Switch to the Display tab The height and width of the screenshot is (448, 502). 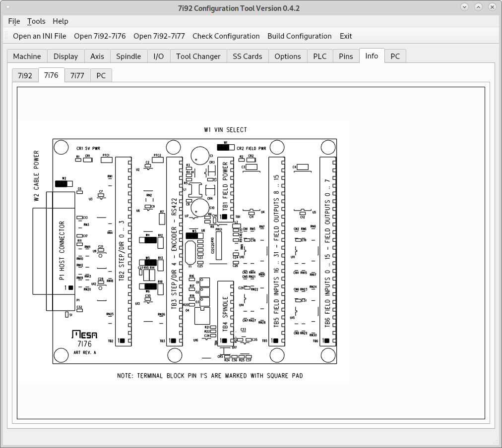coord(65,56)
